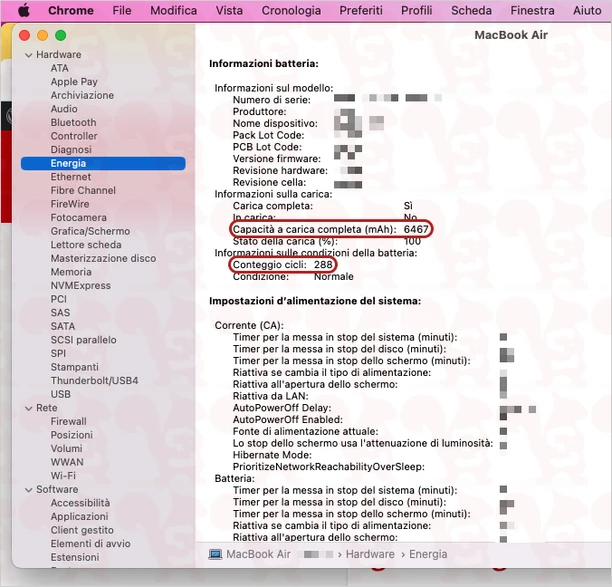Select WWAN under Rete
Viewport: 612px width, 587px height.
point(67,462)
